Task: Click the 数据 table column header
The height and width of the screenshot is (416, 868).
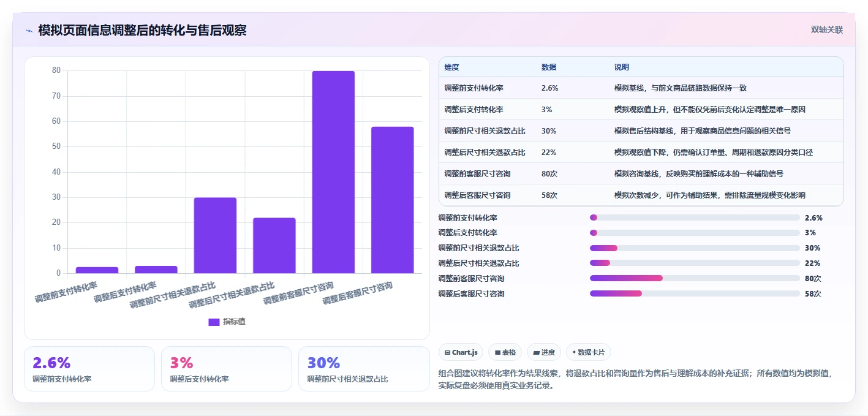Action: [549, 67]
